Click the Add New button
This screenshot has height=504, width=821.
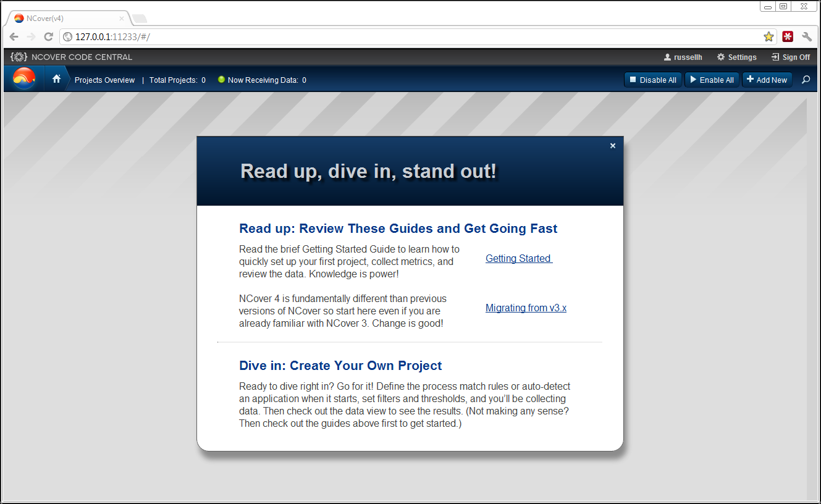[x=767, y=80]
